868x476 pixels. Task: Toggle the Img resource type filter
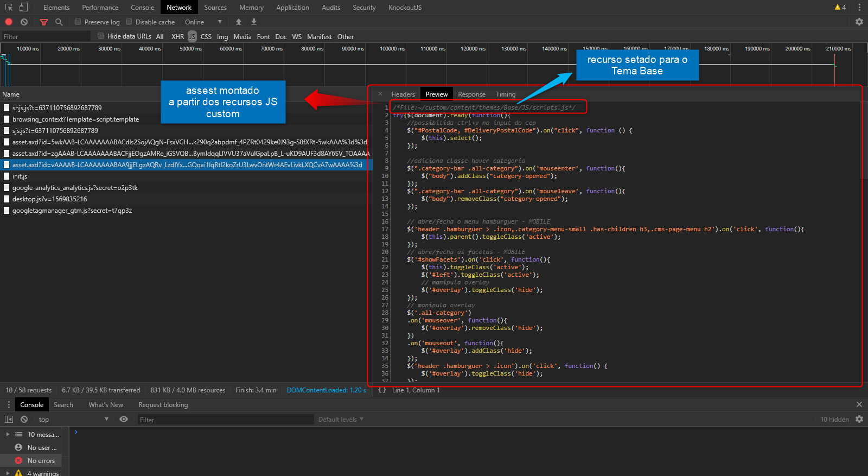[x=222, y=36]
